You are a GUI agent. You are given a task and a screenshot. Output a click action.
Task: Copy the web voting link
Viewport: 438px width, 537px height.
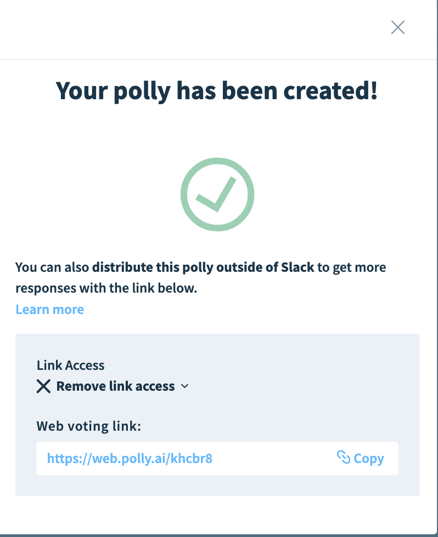(x=360, y=458)
